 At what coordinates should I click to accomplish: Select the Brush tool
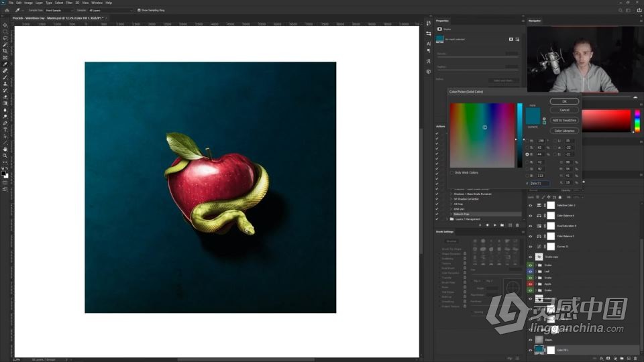(5, 78)
